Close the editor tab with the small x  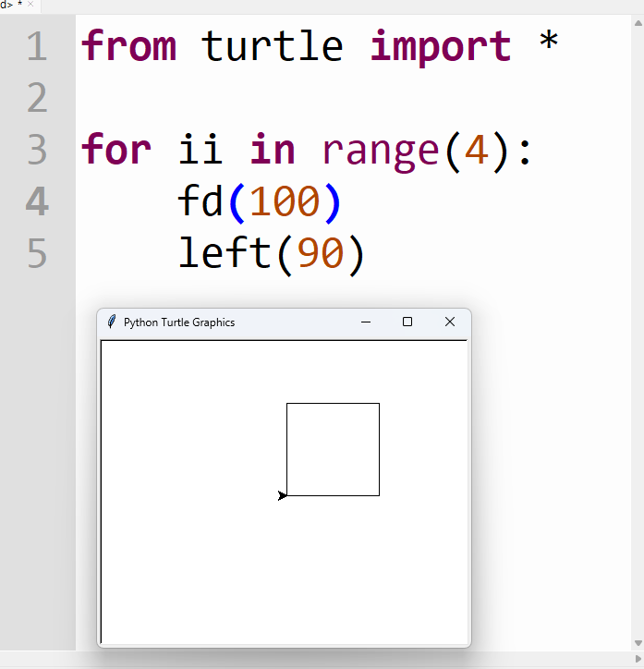click(30, 4)
